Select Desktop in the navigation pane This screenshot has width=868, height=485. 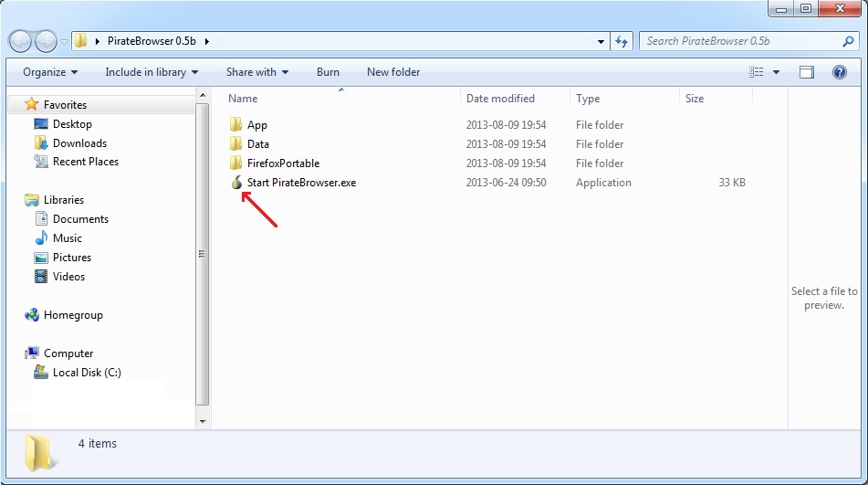tap(72, 124)
